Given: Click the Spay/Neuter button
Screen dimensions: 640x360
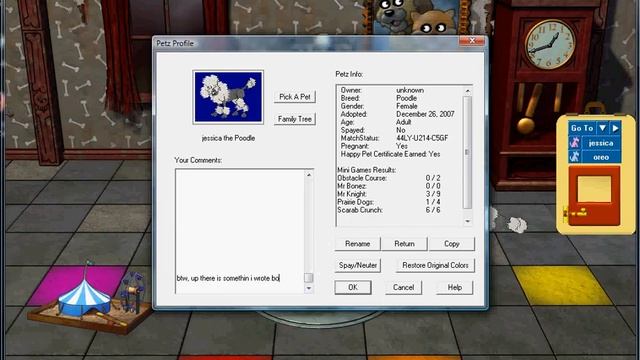Looking at the screenshot, I should point(358,265).
